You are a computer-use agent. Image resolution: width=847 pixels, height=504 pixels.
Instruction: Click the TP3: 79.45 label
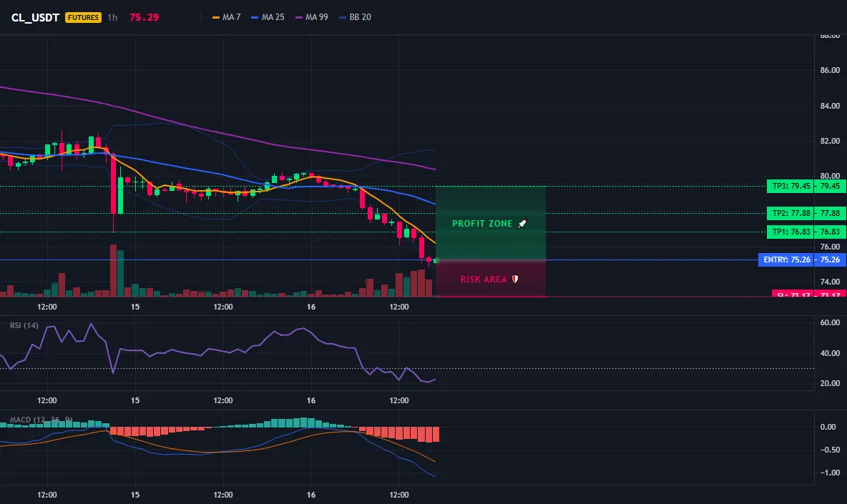tap(790, 186)
